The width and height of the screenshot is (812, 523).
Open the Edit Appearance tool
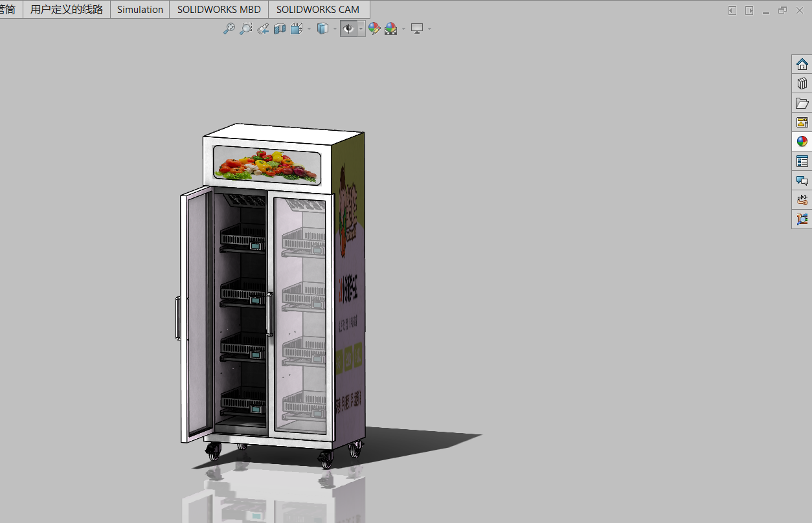(x=374, y=28)
